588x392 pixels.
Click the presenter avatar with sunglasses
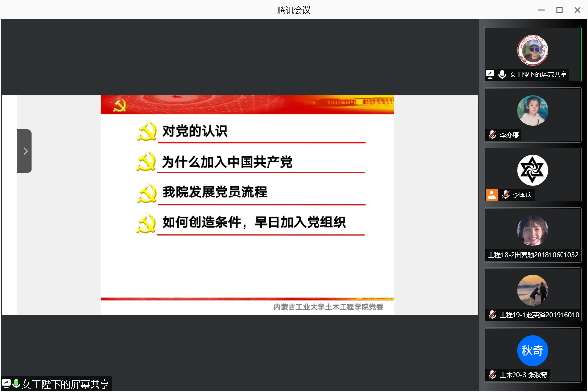[533, 50]
